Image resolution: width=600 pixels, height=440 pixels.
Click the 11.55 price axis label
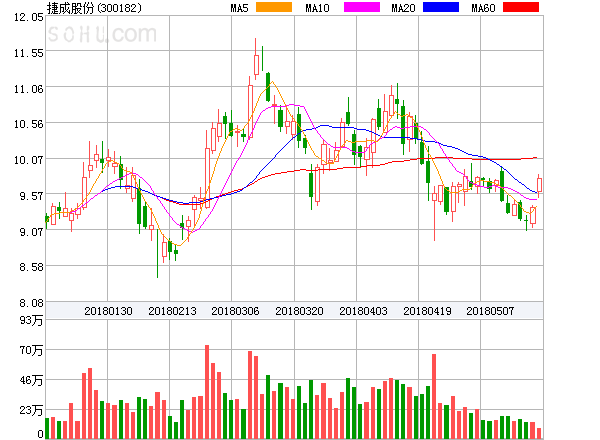coord(29,53)
